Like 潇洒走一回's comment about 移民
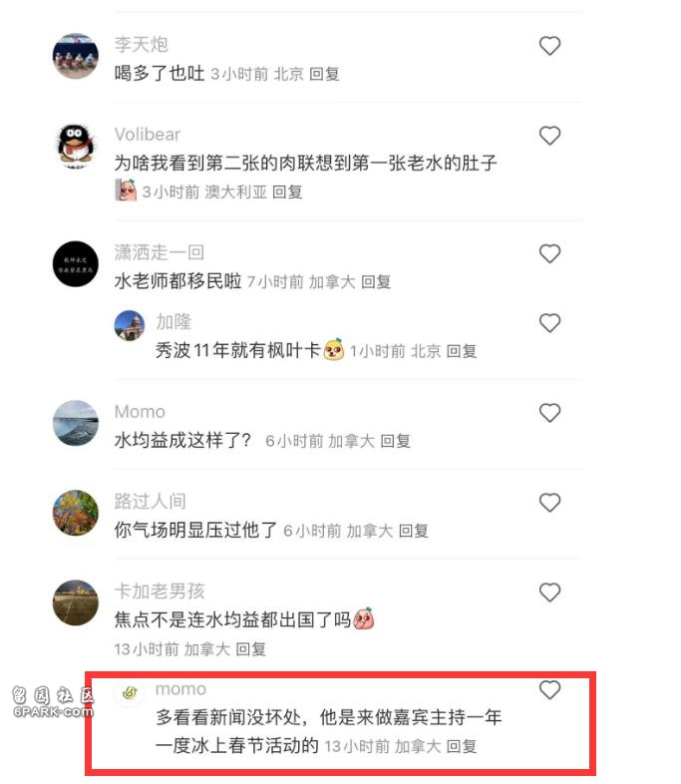681x784 pixels. coord(549,253)
